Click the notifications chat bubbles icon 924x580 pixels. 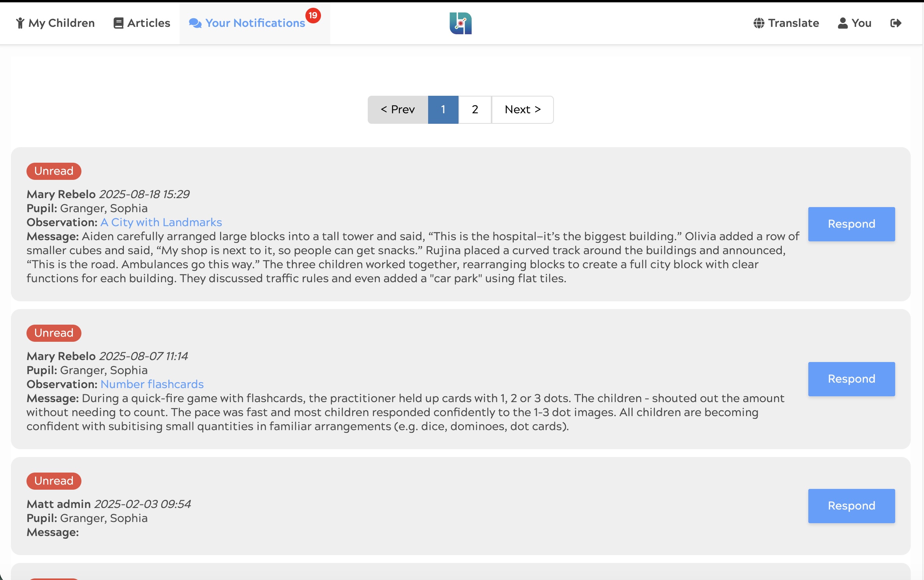click(195, 23)
